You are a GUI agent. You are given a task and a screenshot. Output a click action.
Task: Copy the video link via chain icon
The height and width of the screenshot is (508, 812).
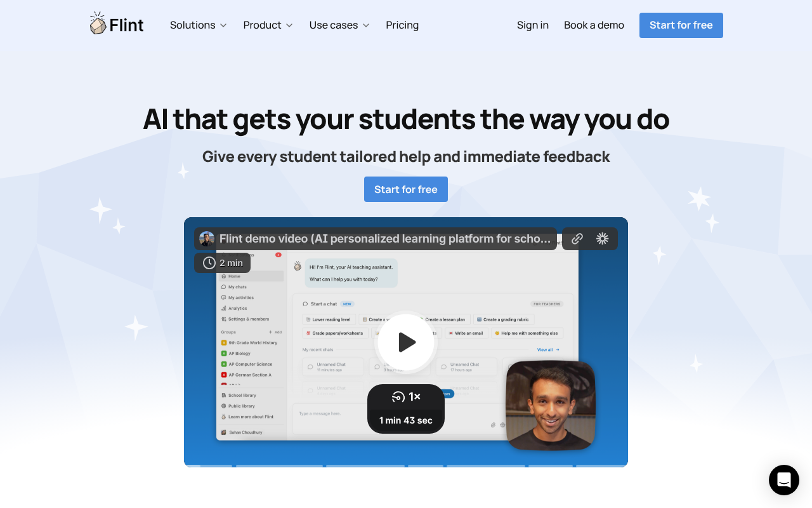pyautogui.click(x=577, y=239)
